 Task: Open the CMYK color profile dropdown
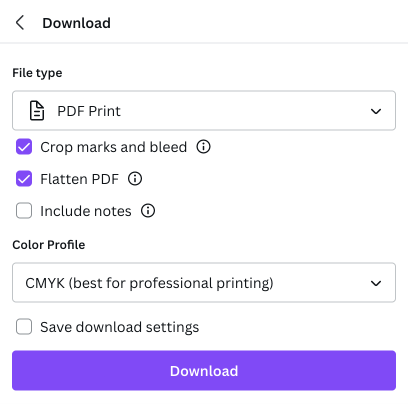point(204,282)
